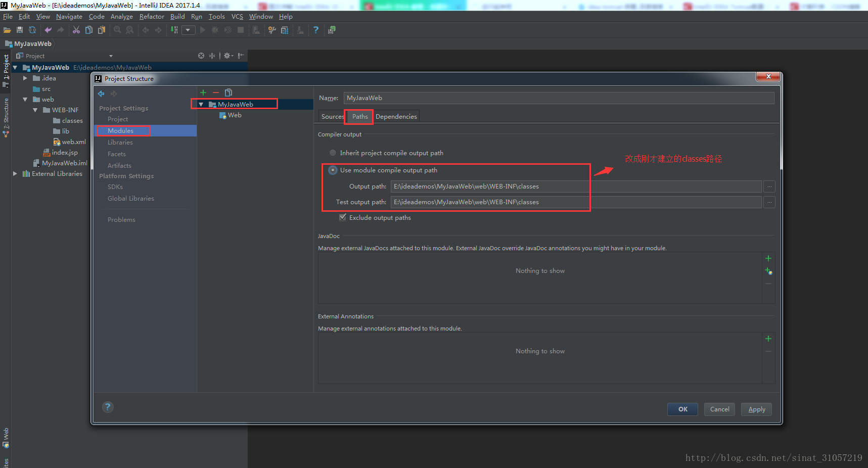Collapse MyJavaWeb root in Project panel

[x=15, y=67]
